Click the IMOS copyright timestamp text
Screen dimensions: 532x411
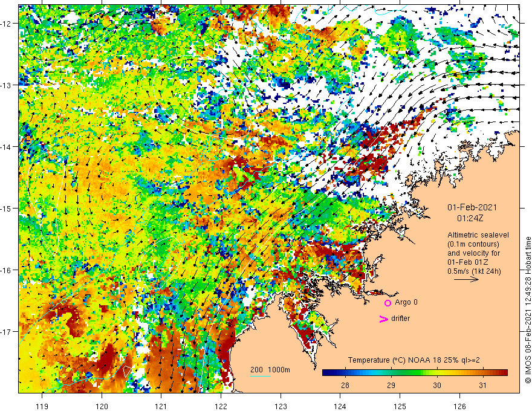pyautogui.click(x=528, y=310)
